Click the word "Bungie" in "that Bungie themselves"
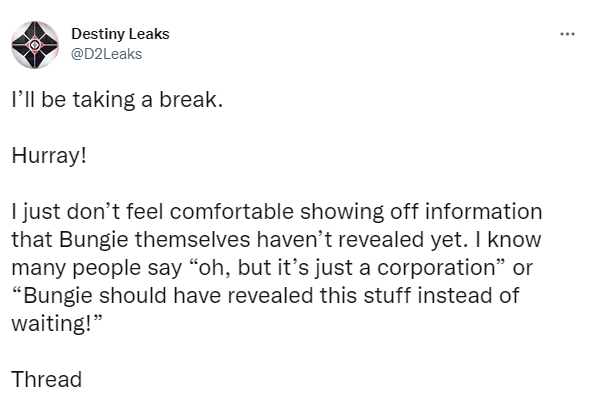The width and height of the screenshot is (593, 410). pos(94,240)
